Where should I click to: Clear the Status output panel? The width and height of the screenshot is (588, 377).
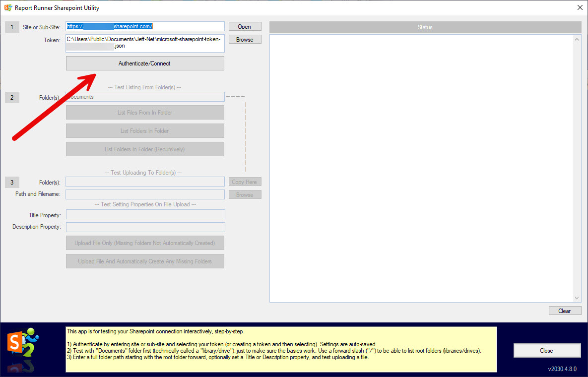[x=564, y=311]
